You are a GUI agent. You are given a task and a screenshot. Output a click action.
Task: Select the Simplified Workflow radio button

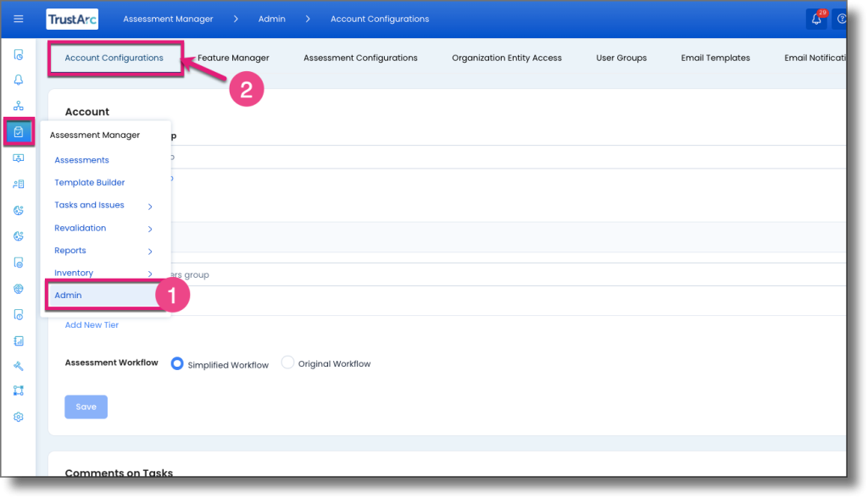177,363
